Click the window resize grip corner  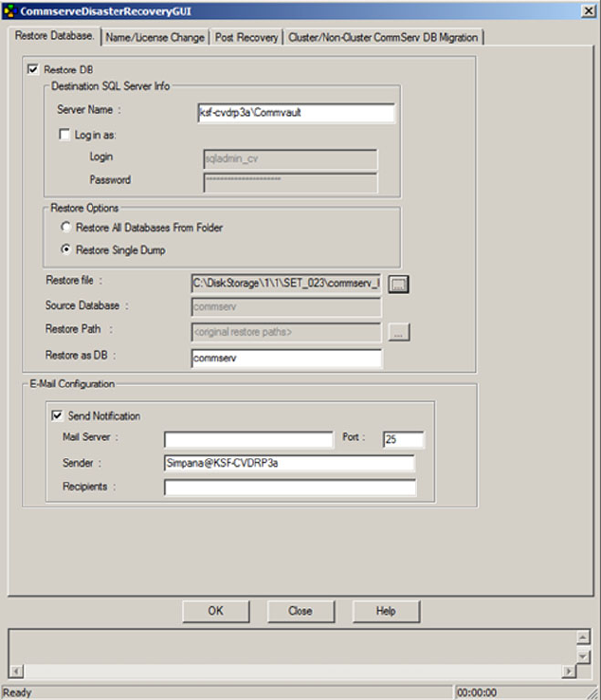(592, 692)
